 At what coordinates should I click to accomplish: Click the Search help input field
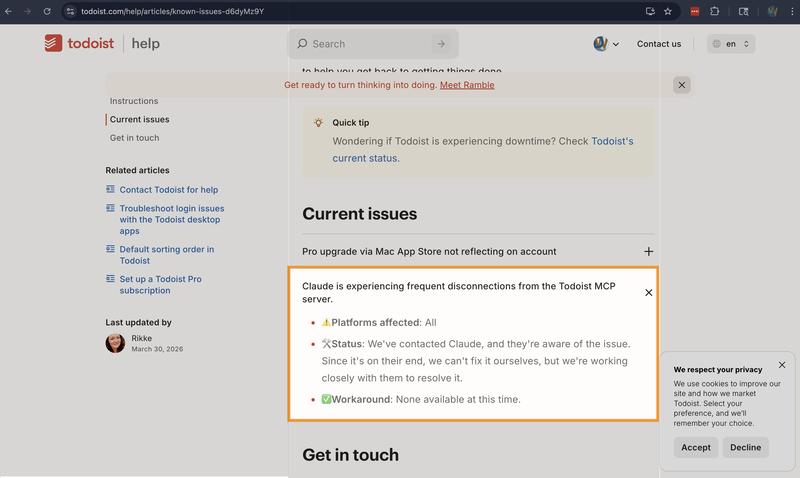coord(371,44)
